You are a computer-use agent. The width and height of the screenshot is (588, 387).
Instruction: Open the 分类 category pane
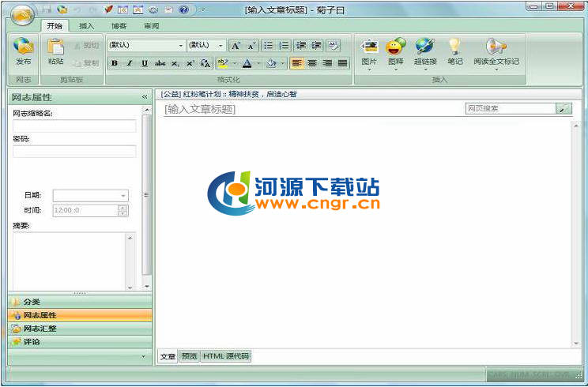coord(80,302)
